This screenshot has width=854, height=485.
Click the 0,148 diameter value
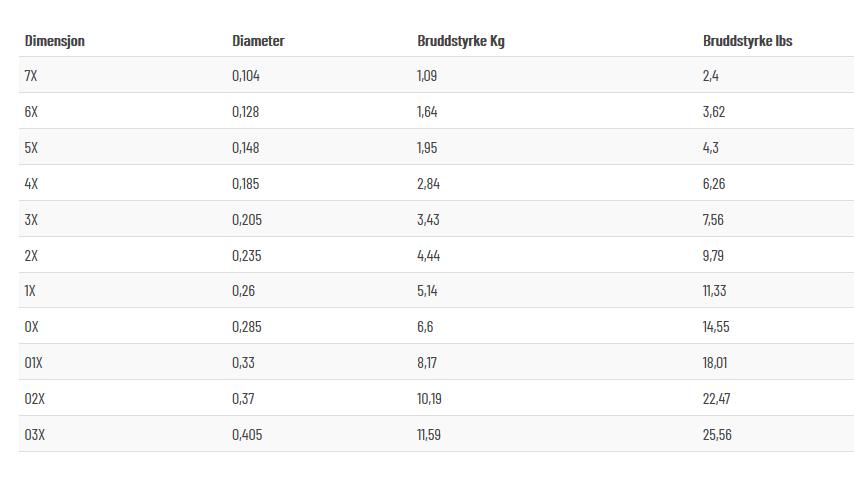pyautogui.click(x=246, y=148)
